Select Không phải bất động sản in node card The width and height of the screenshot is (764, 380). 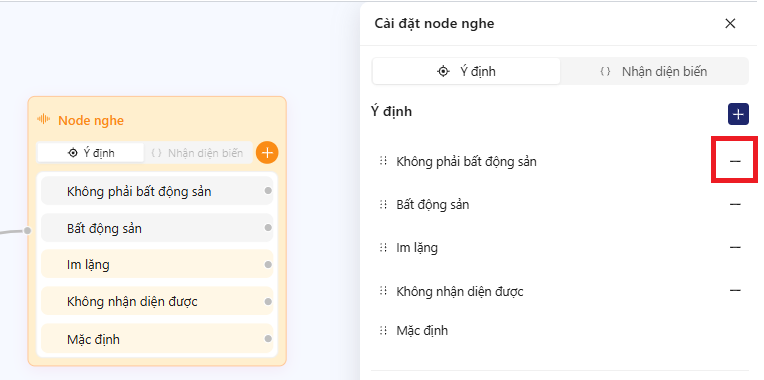(x=157, y=191)
